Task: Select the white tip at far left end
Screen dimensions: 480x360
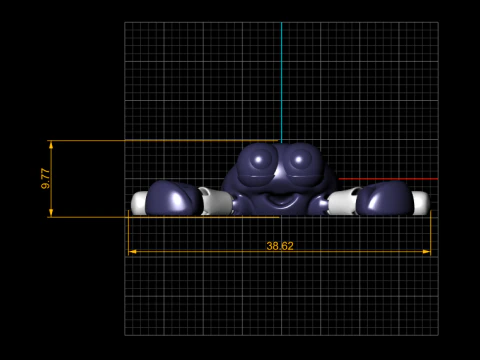Action: coord(139,203)
